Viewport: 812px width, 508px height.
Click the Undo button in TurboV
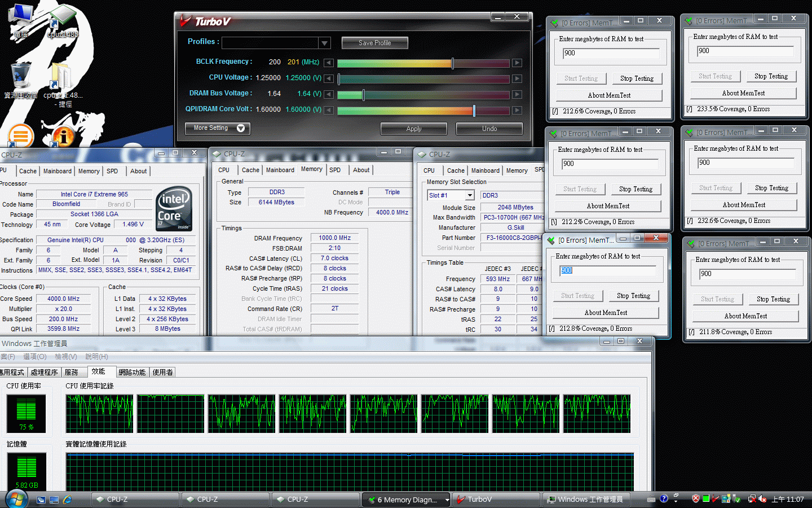point(489,129)
